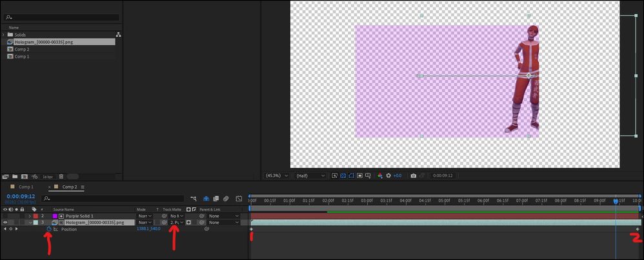Open the Track Matte dropdown of Hologram layer
This screenshot has height=260, width=644.
point(177,222)
